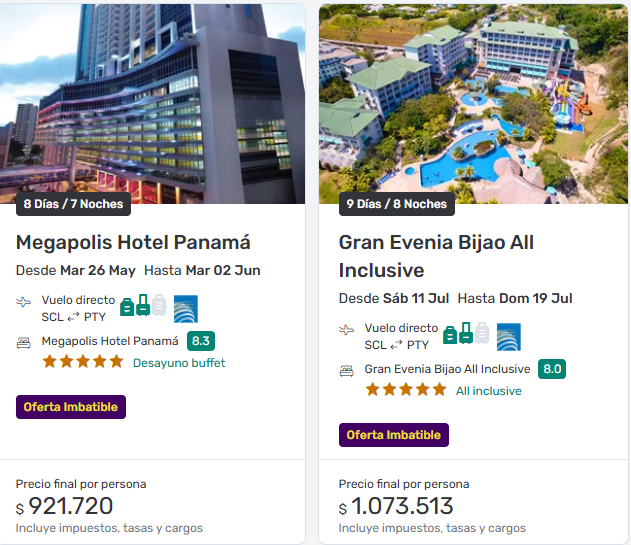Click the 9 Días / 8 Noches badge
The image size is (631, 545).
pyautogui.click(x=396, y=204)
